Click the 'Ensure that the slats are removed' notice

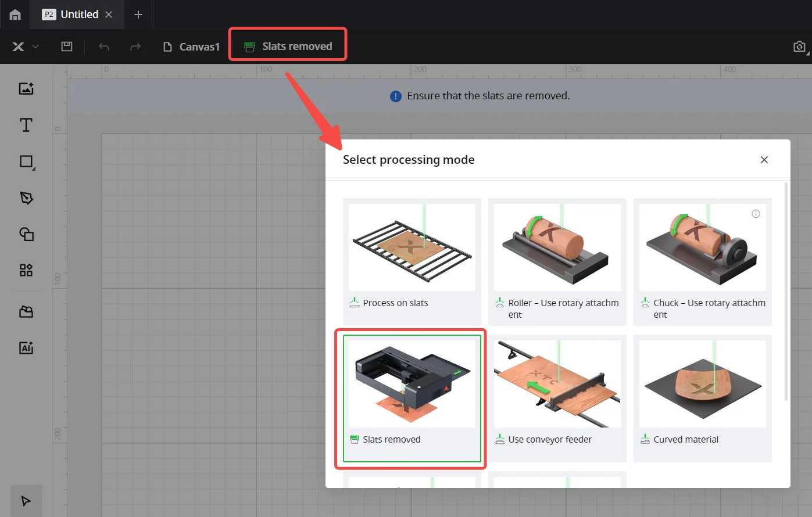click(480, 96)
